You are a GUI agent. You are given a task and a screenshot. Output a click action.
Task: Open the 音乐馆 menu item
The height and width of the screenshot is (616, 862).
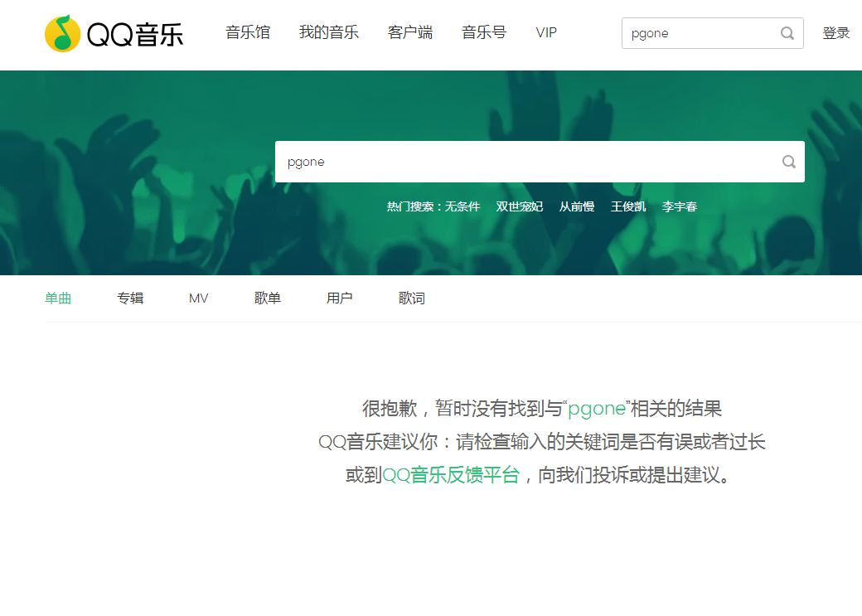(248, 32)
